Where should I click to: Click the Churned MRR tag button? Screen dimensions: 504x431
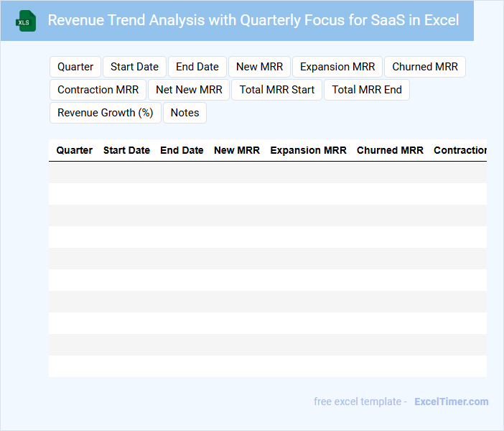coord(425,67)
